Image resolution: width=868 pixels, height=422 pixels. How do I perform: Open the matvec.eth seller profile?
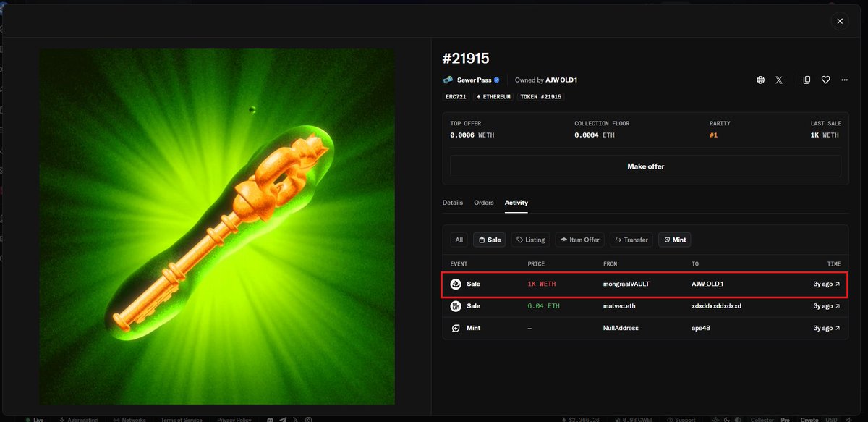tap(618, 306)
